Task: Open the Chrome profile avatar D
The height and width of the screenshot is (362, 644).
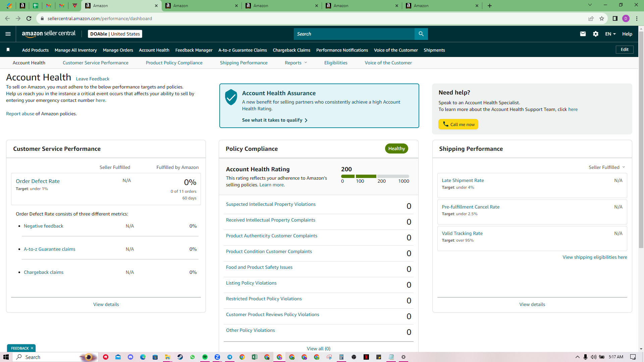Action: click(x=626, y=18)
